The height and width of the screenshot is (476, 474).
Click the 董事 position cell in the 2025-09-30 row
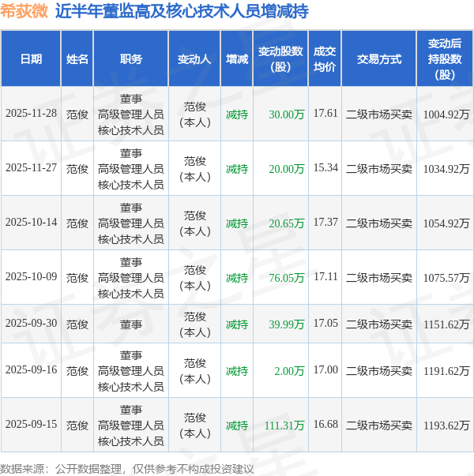point(131,324)
